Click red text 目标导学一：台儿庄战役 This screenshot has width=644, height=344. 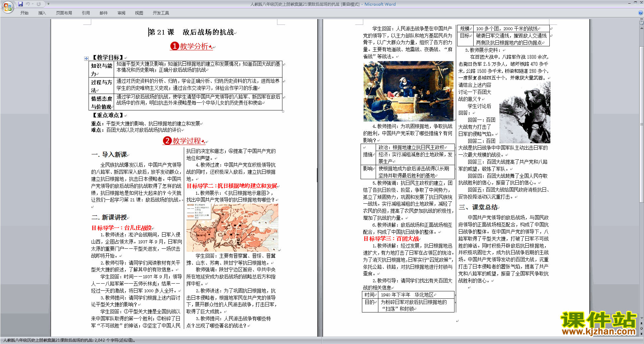click(x=122, y=228)
